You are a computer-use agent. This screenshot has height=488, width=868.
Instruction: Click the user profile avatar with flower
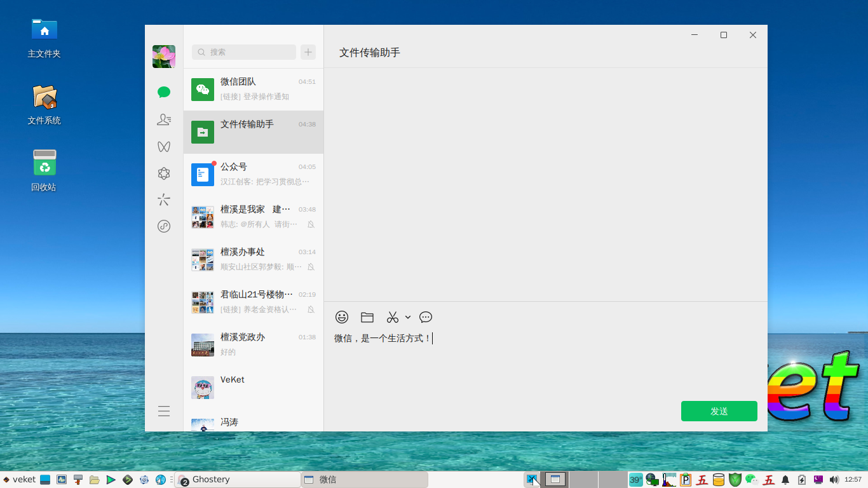point(164,57)
